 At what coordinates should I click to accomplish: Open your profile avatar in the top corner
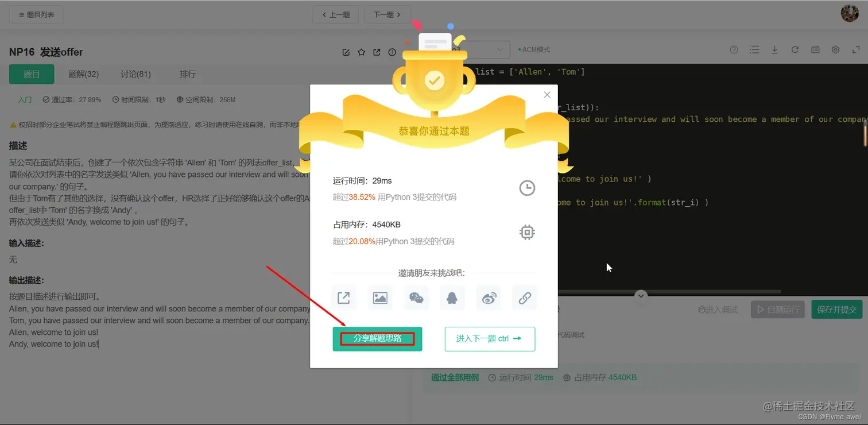[849, 13]
